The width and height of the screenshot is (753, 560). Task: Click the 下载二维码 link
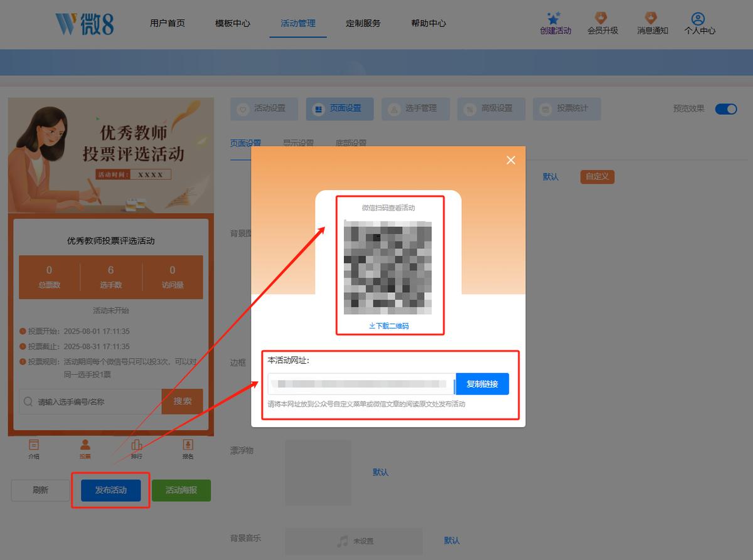click(389, 326)
